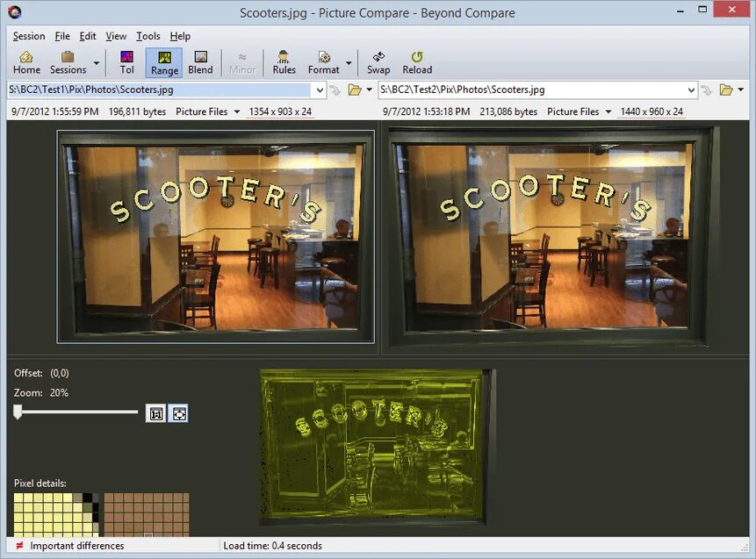Open the right Picture Files format dropdown
The height and width of the screenshot is (559, 756).
[x=579, y=111]
